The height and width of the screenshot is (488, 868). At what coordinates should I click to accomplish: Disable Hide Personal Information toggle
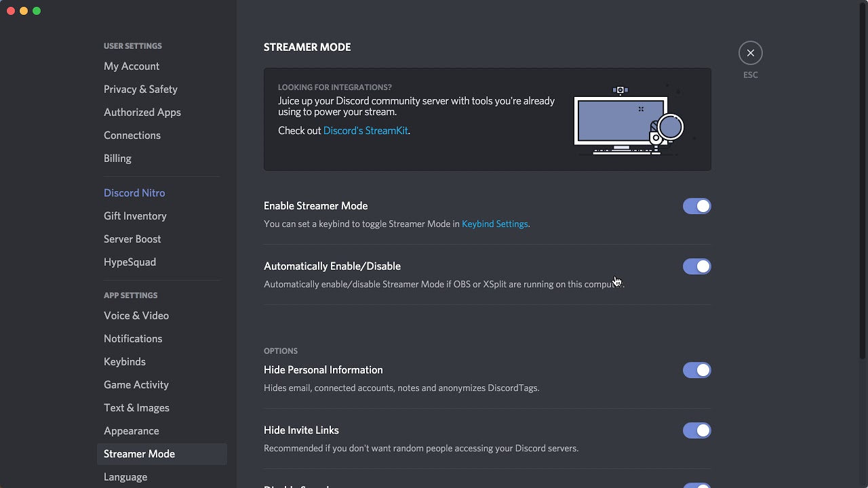(696, 370)
